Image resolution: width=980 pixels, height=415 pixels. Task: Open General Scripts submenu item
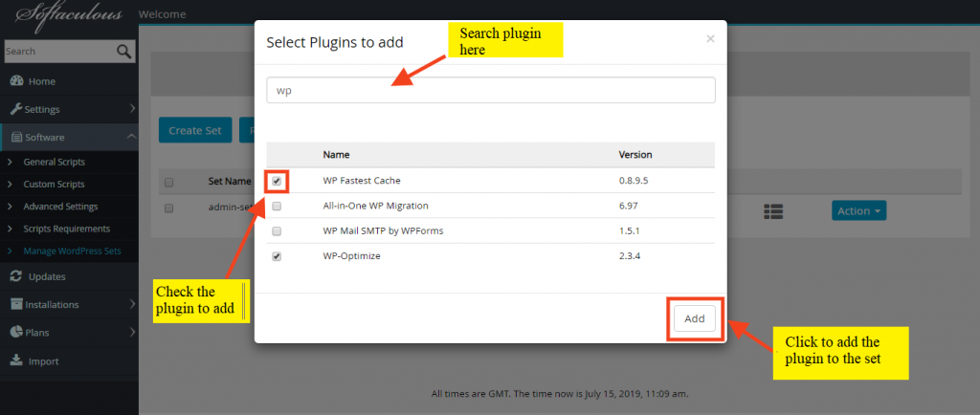pos(55,163)
